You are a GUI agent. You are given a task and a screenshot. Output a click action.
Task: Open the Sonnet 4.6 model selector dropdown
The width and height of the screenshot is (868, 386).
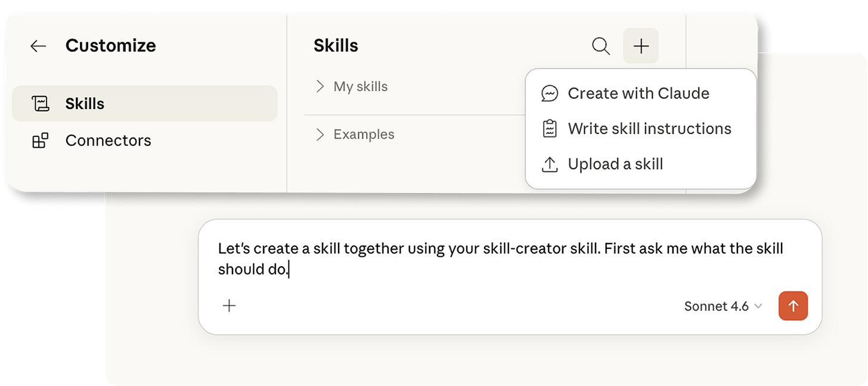point(723,306)
